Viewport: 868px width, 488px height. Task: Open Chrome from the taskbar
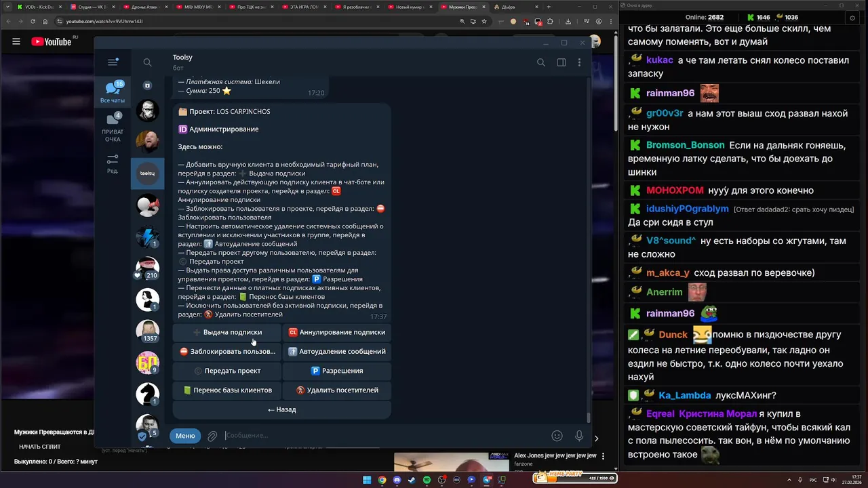click(x=382, y=480)
